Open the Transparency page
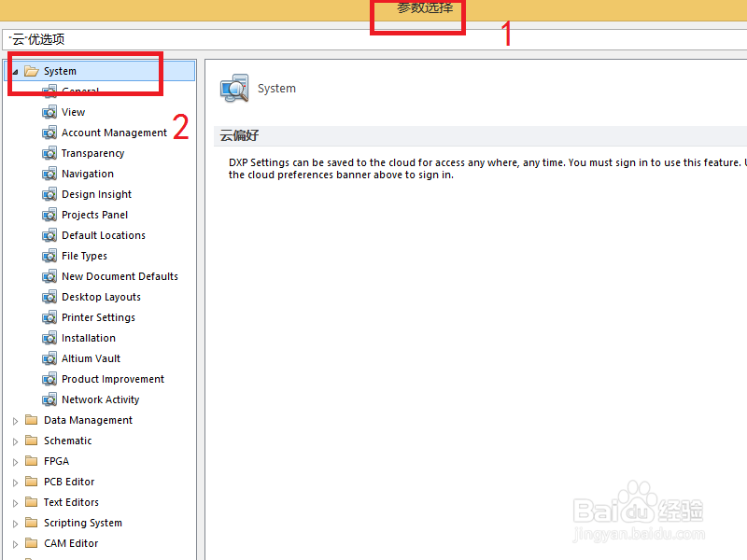This screenshot has height=560, width=747. pyautogui.click(x=92, y=153)
